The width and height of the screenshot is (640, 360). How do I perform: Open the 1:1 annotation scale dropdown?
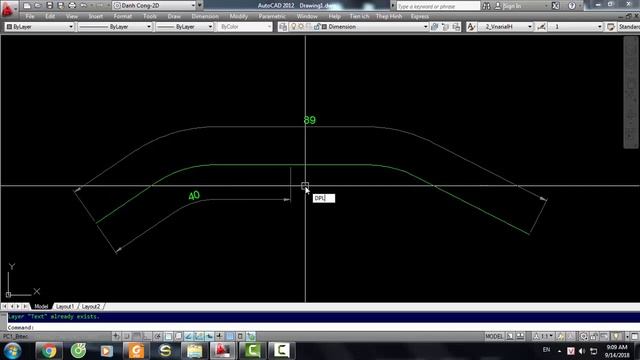(544, 336)
